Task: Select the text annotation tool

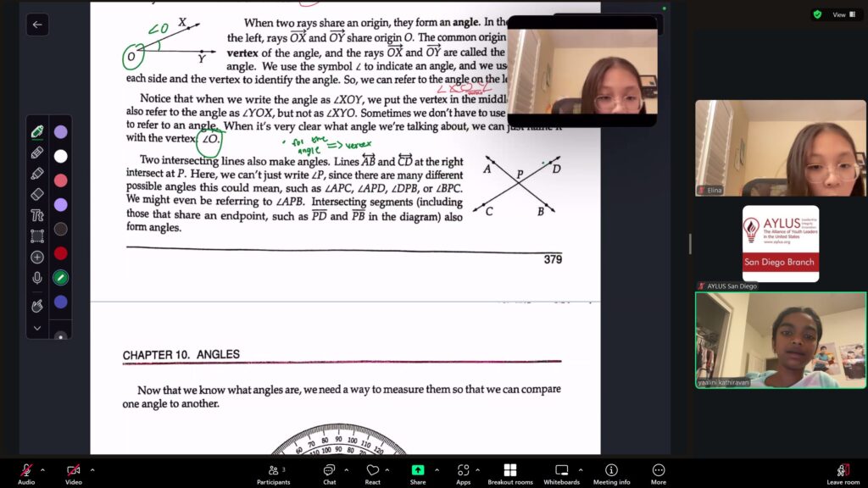Action: coord(37,215)
